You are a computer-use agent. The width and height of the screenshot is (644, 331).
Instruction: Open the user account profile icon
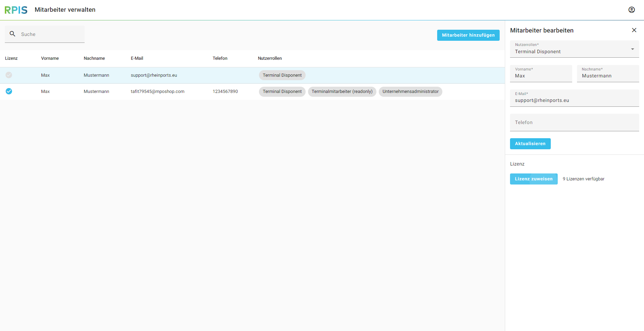click(631, 10)
